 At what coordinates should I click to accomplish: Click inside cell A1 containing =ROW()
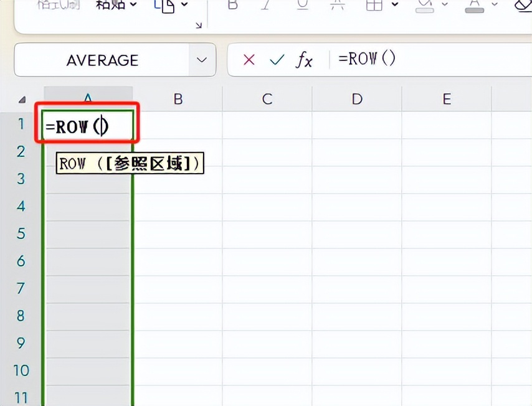pyautogui.click(x=87, y=126)
